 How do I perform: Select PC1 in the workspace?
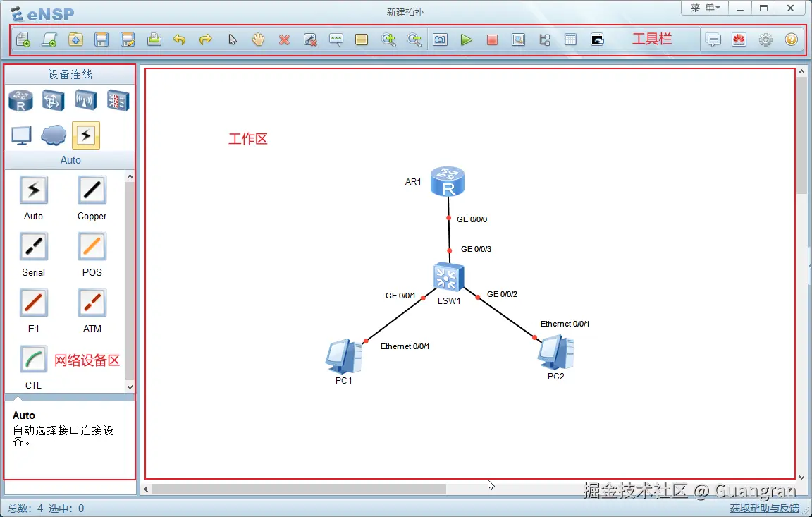[343, 356]
